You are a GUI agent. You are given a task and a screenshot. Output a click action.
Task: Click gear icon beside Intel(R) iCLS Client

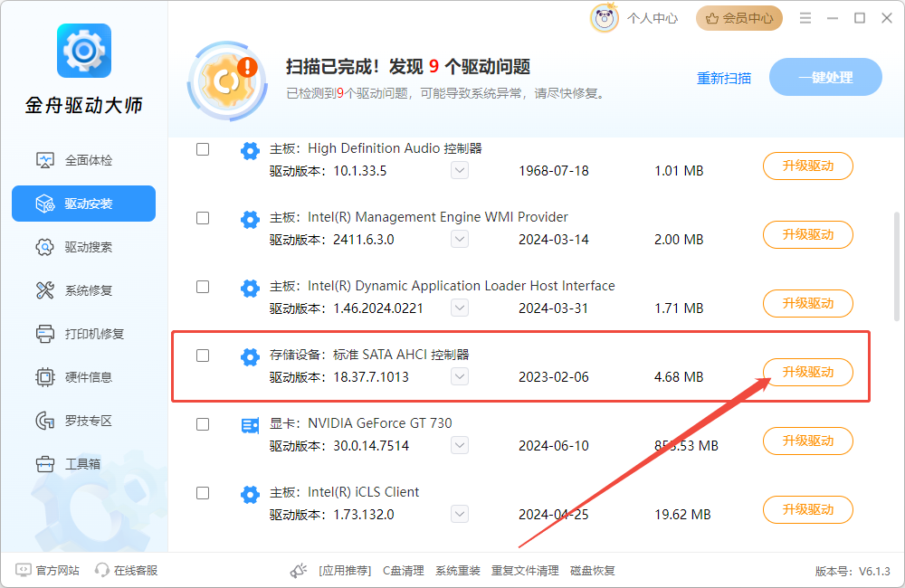(250, 494)
